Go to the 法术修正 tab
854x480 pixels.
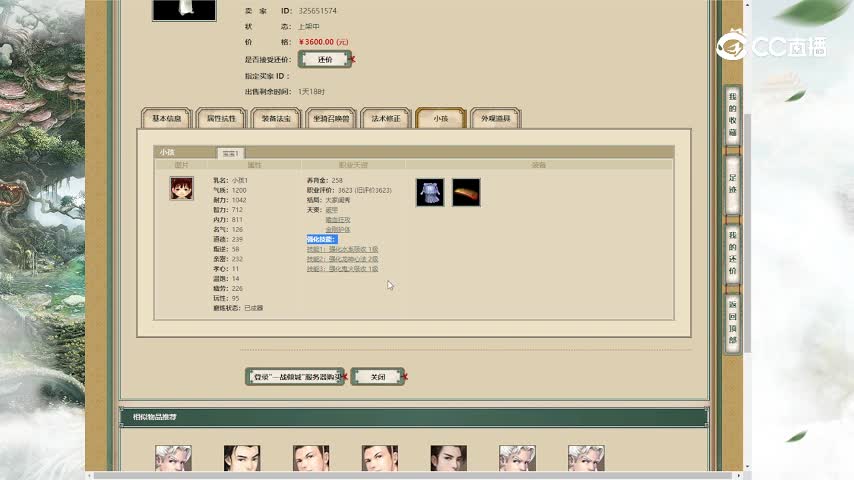click(x=386, y=118)
